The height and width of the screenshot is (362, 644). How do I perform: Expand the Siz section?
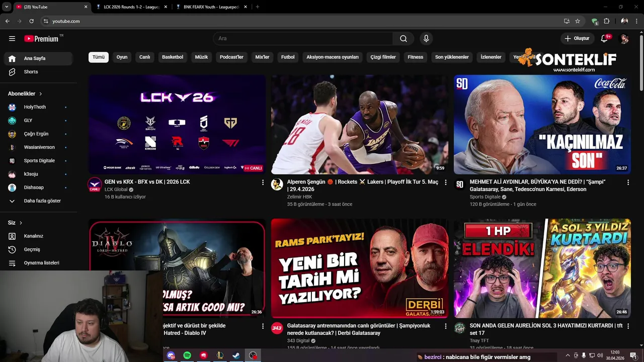click(x=15, y=223)
